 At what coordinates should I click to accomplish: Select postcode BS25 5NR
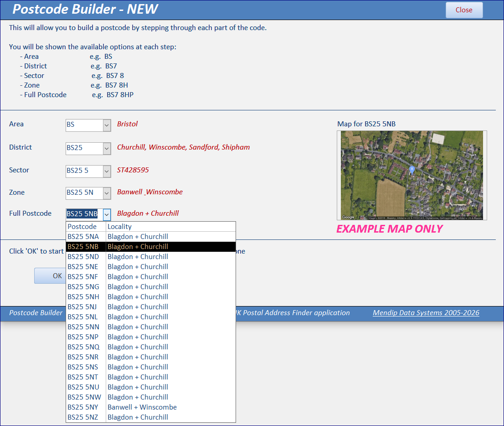[x=151, y=357]
